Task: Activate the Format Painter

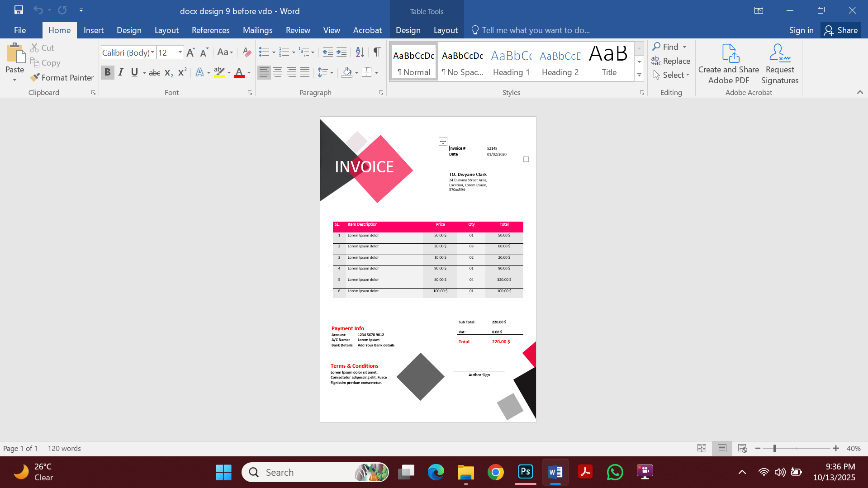Action: [62, 77]
